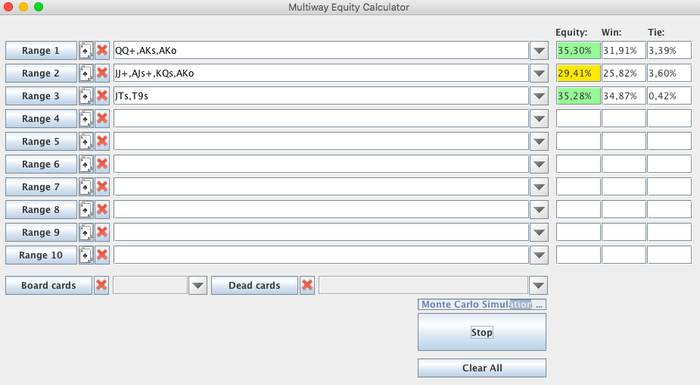This screenshot has width=700, height=385.
Task: Select the 35,28% equity cell
Action: point(579,96)
